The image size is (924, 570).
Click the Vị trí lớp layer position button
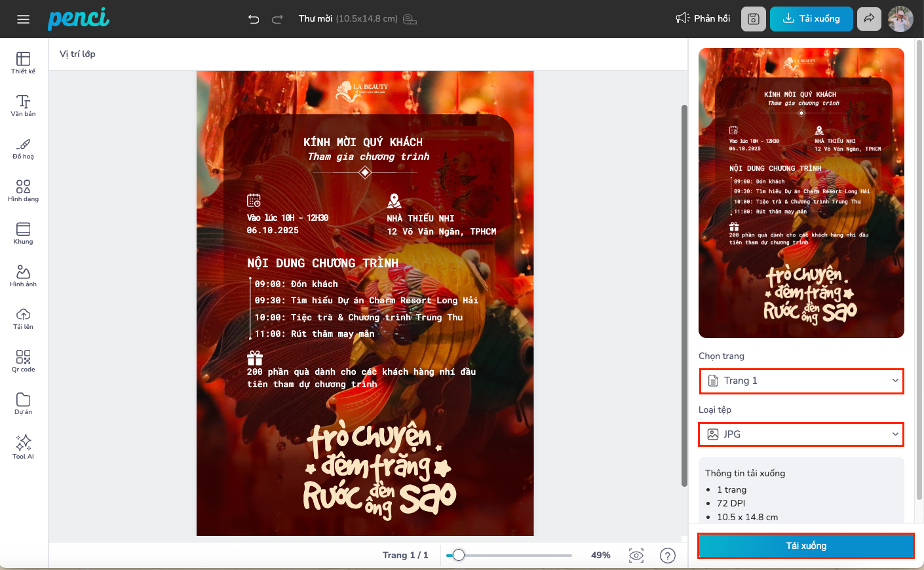[x=77, y=54]
